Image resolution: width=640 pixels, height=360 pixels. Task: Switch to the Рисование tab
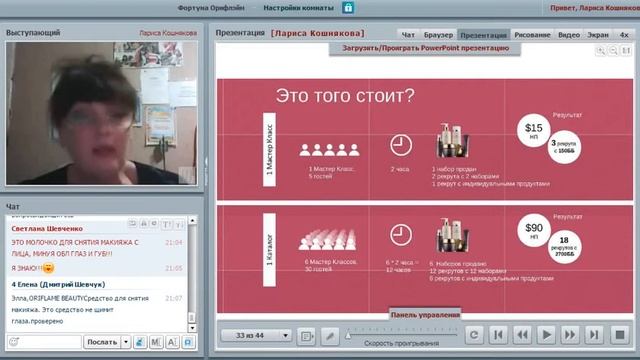pos(532,35)
